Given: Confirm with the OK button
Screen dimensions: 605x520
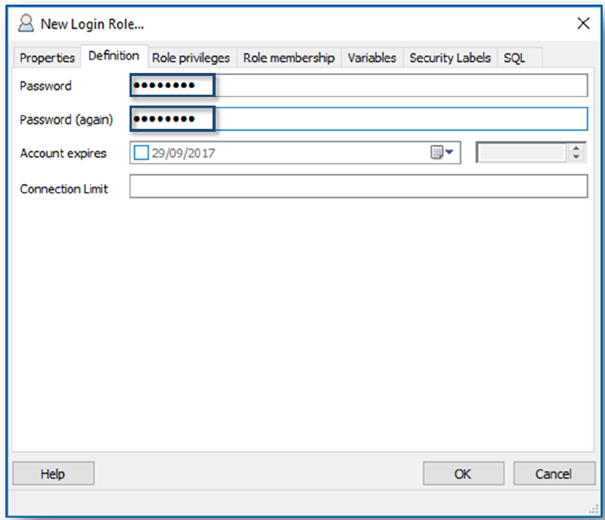Looking at the screenshot, I should pos(463,473).
